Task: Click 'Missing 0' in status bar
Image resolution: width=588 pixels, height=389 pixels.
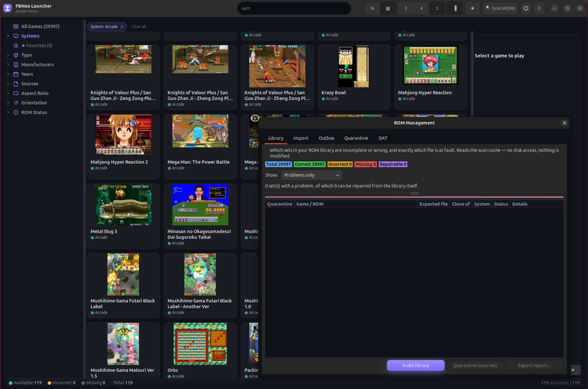Action: [93, 382]
